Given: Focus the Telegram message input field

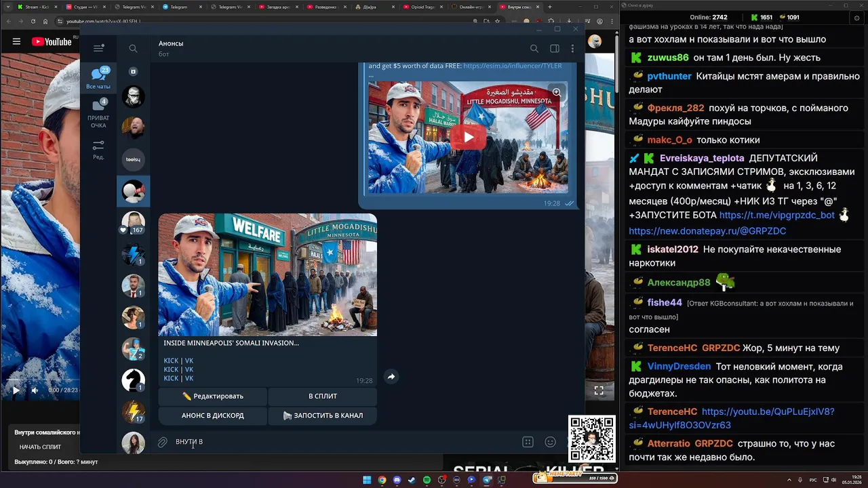Looking at the screenshot, I should [x=346, y=442].
